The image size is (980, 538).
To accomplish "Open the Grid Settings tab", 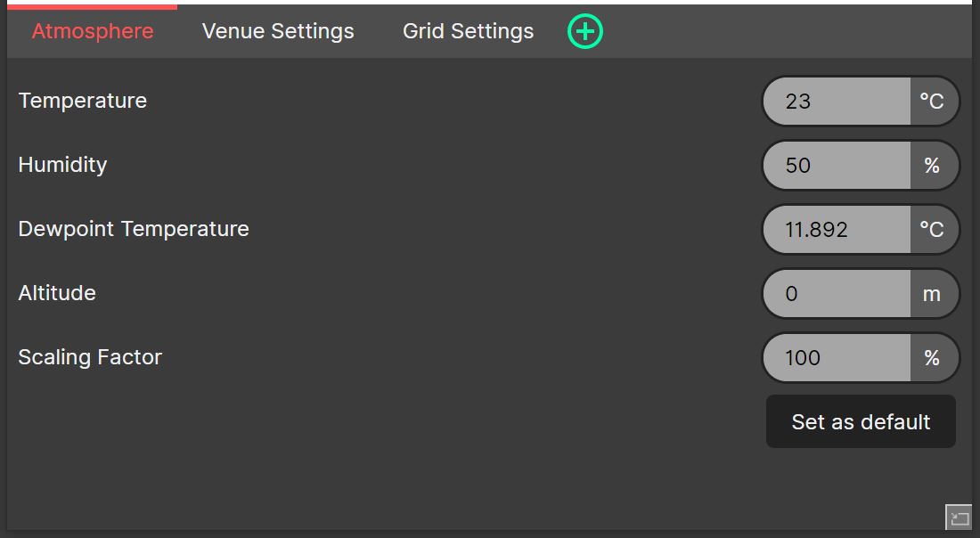I will (468, 31).
